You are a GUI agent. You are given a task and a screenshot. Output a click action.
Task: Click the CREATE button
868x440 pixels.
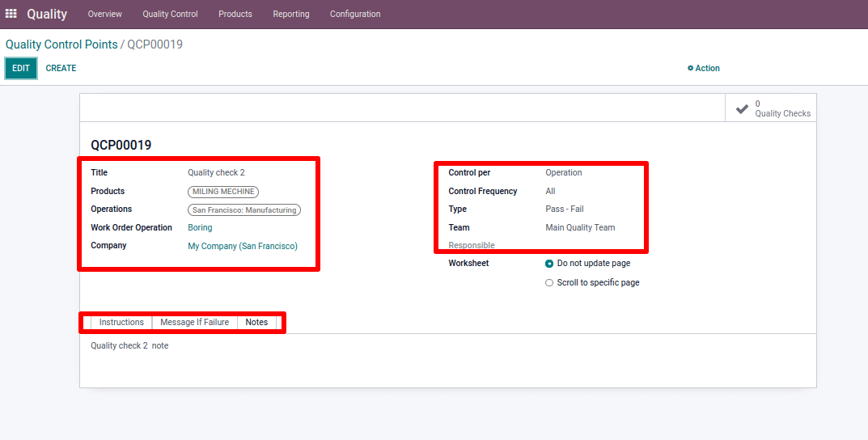click(61, 68)
